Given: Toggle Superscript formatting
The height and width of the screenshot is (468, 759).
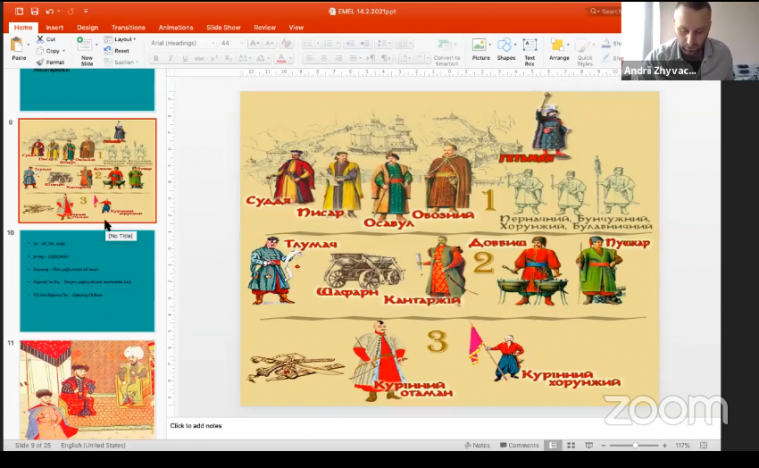Looking at the screenshot, I should [214, 59].
